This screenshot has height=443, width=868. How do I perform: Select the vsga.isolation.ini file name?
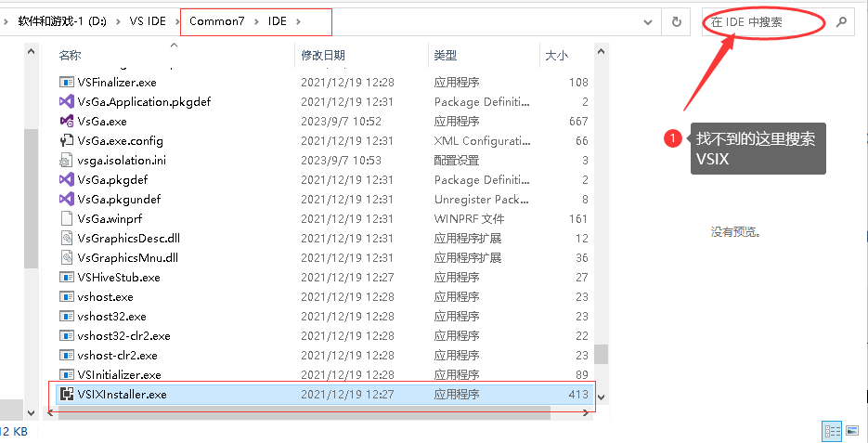click(x=122, y=161)
